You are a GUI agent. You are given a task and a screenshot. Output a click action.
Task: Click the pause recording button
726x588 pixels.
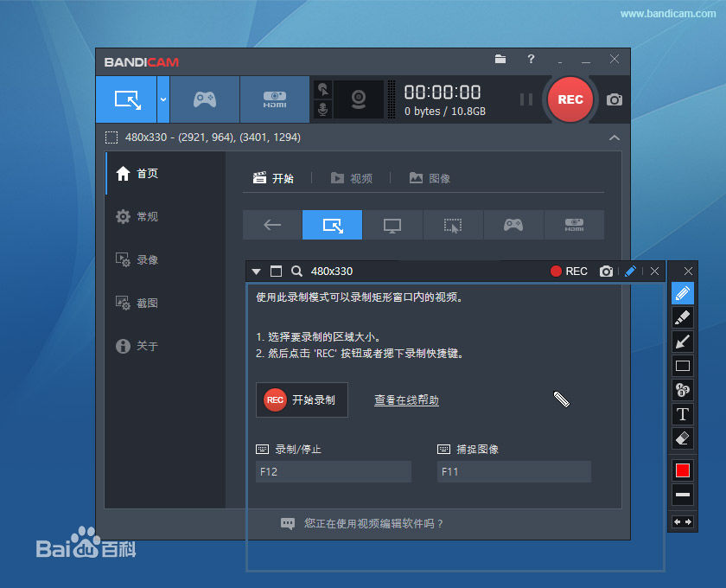point(526,99)
